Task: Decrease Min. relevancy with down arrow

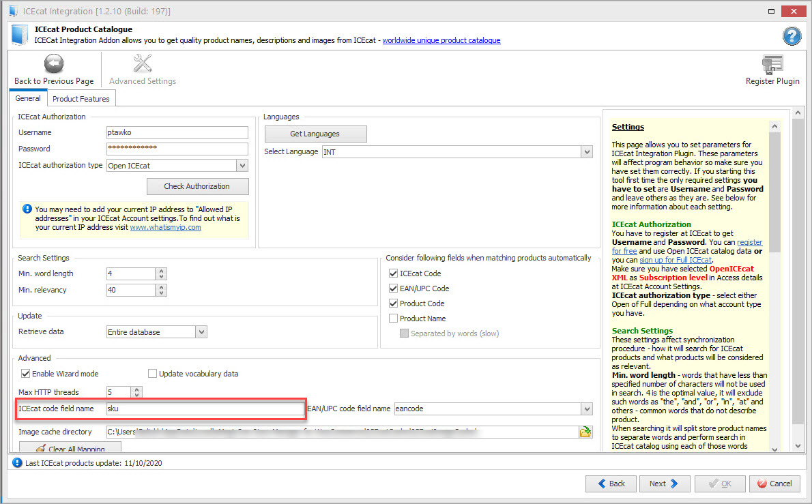Action: point(161,293)
